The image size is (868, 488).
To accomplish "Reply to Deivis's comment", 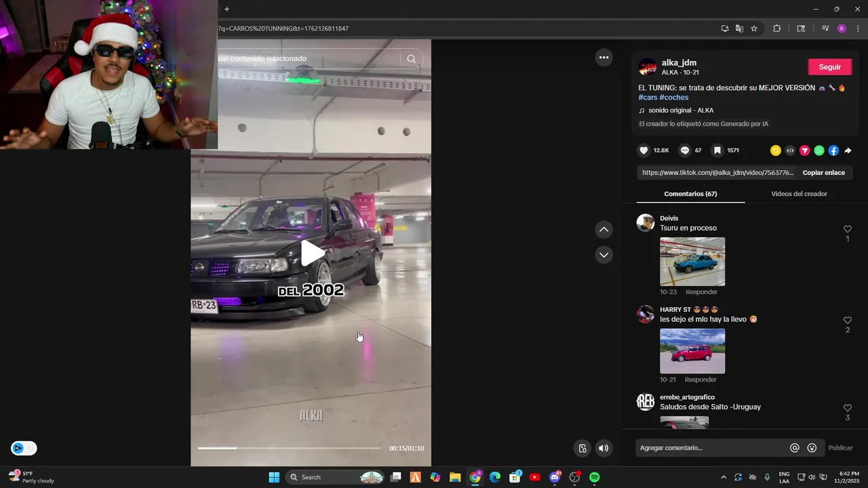I will pyautogui.click(x=701, y=292).
